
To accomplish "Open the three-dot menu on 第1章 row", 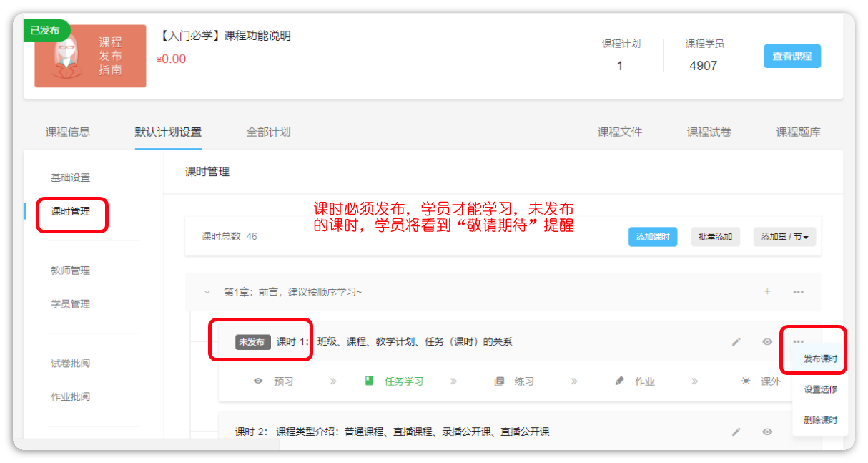I will coord(799,292).
